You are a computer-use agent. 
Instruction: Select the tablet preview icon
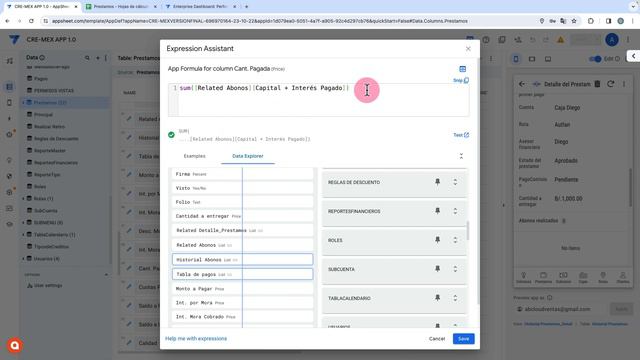(x=532, y=59)
